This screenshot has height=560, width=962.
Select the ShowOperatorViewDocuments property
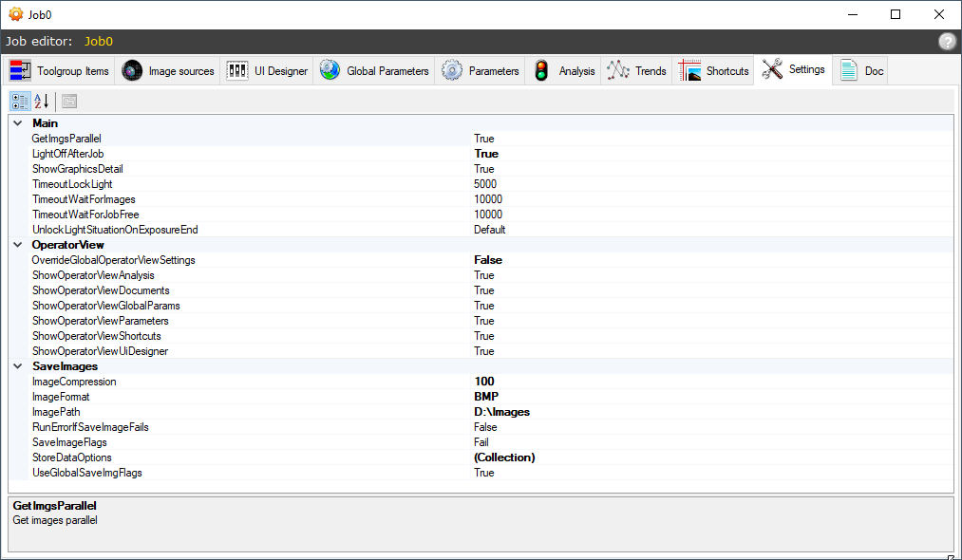coord(102,290)
